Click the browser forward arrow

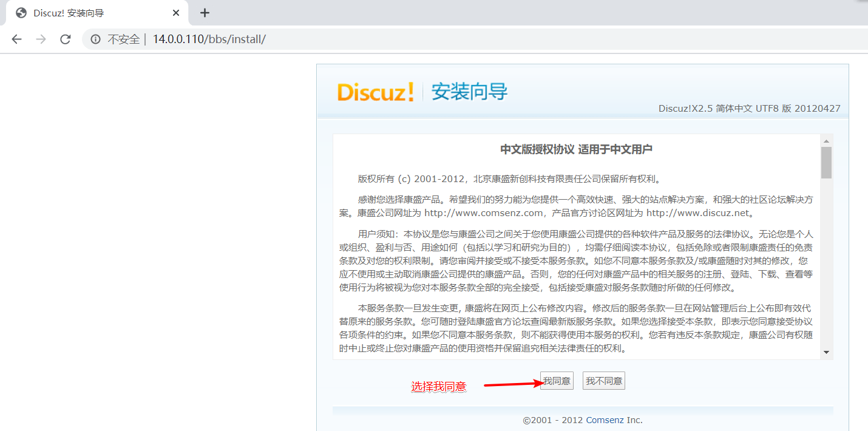tap(41, 39)
